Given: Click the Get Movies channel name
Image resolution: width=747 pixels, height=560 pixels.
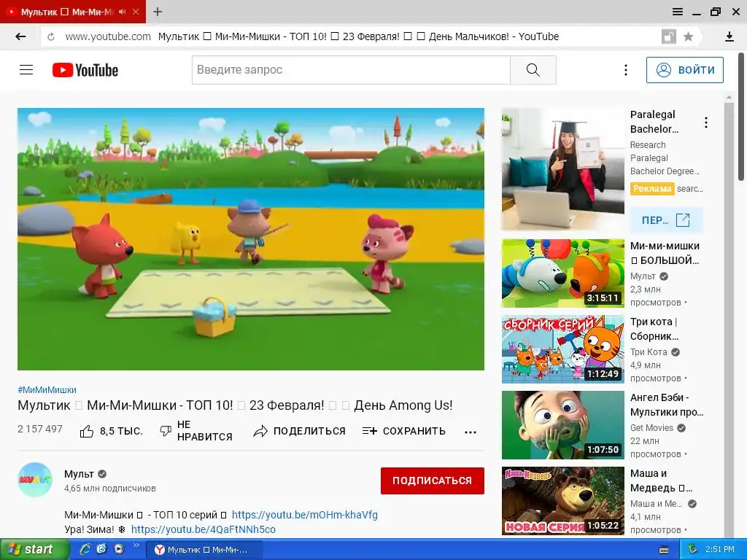Looking at the screenshot, I should [x=651, y=427].
